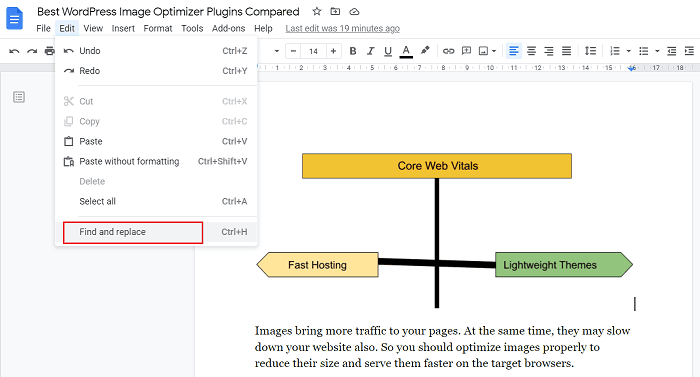Open the Tools menu

click(x=192, y=28)
